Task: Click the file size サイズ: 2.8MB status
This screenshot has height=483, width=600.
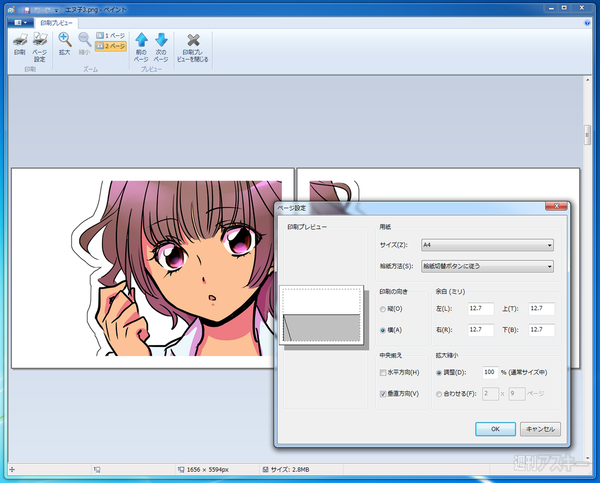Action: pyautogui.click(x=286, y=470)
